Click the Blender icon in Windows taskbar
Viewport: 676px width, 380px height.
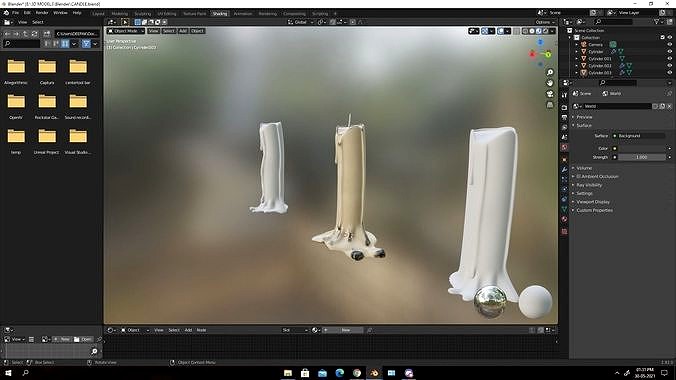pos(374,373)
